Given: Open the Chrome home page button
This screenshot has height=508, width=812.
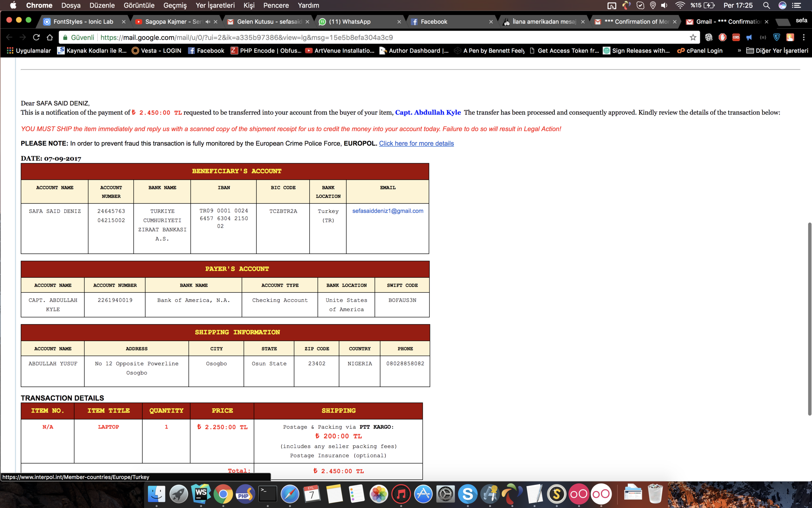Looking at the screenshot, I should click(x=50, y=37).
